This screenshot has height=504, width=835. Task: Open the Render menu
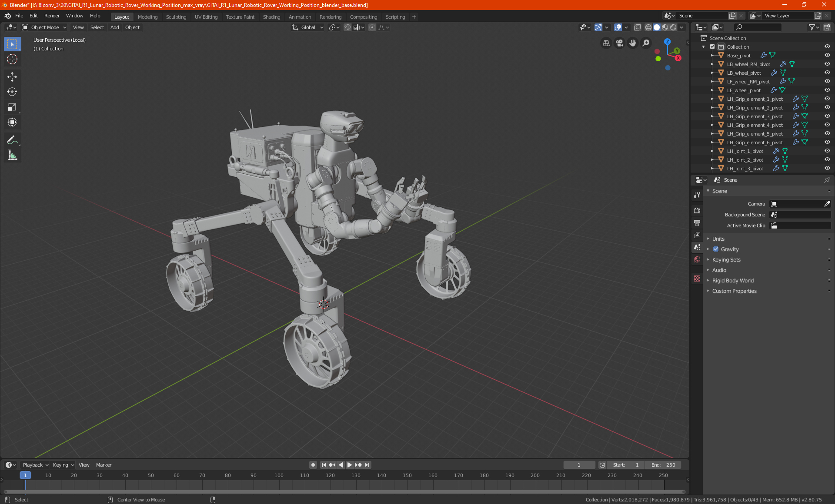[52, 16]
